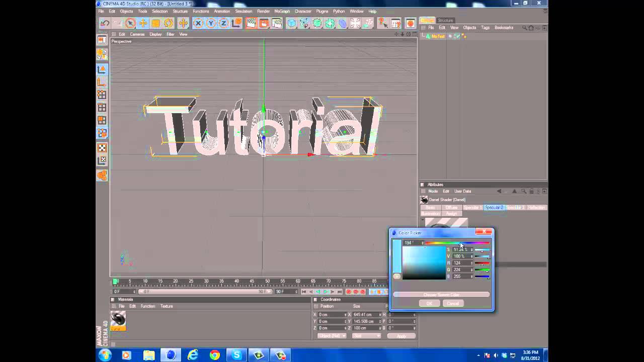Click back arrow in Attributes manager
Viewport: 644px width, 362px height.
(x=499, y=191)
